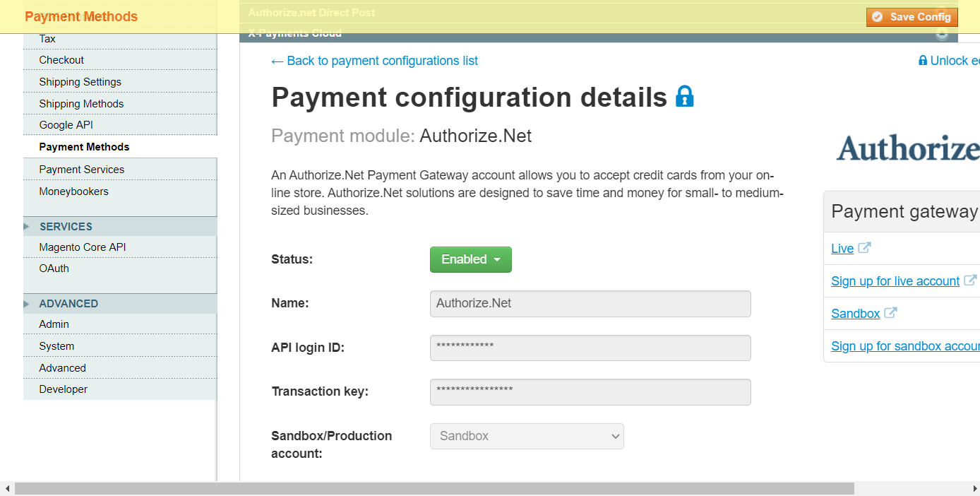Click the horizontal scrollbar left arrow
Viewport: 980px width, 496px height.
7,489
